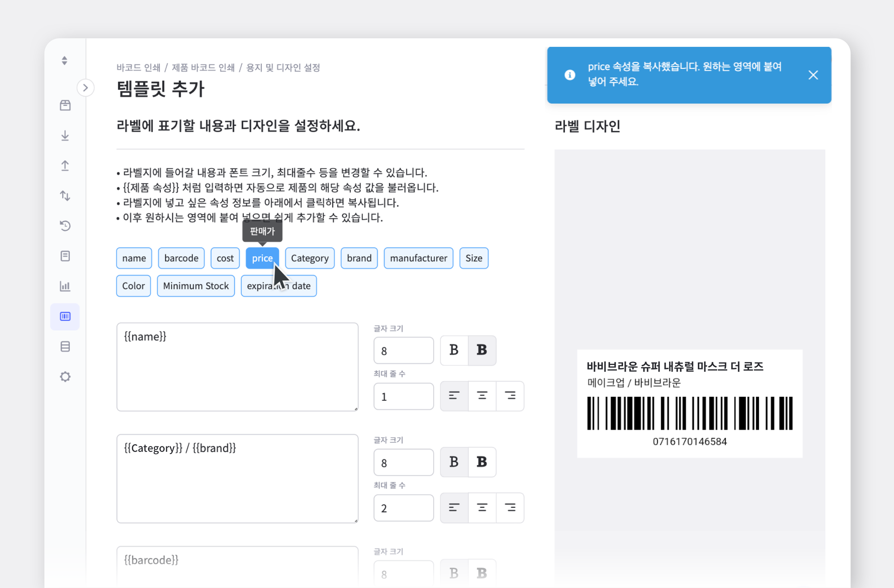Screen dimensions: 894x588
Task: Go to 바코드 인쇄 breadcrumb
Action: point(138,67)
